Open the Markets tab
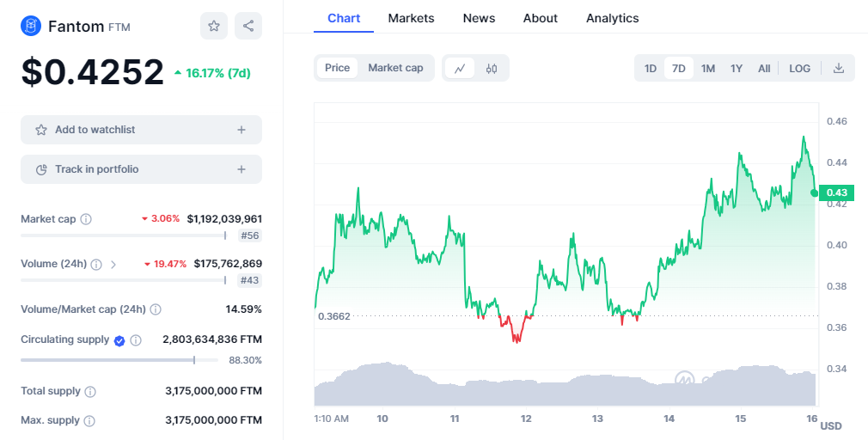The height and width of the screenshot is (440, 868). click(x=412, y=18)
